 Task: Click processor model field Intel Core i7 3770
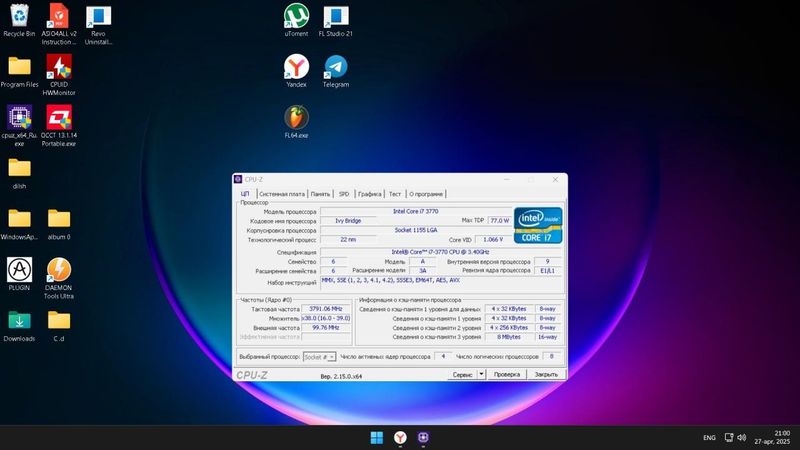pyautogui.click(x=416, y=211)
